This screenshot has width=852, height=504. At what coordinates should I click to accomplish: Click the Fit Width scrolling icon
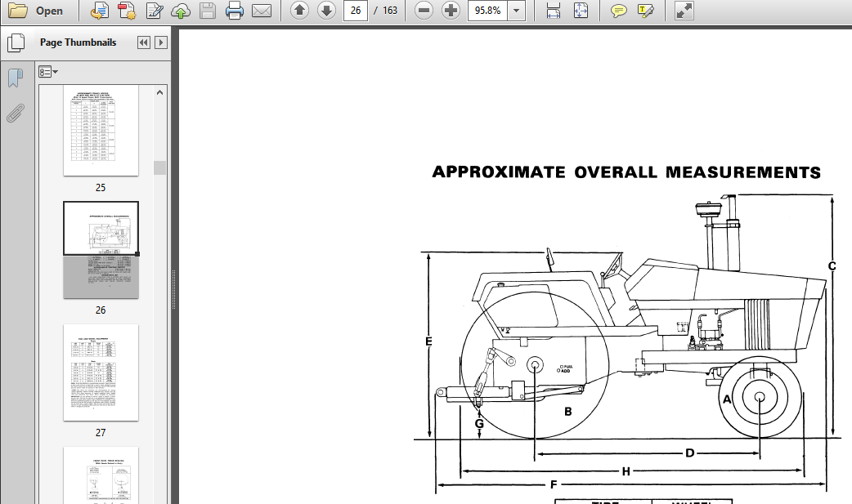554,11
